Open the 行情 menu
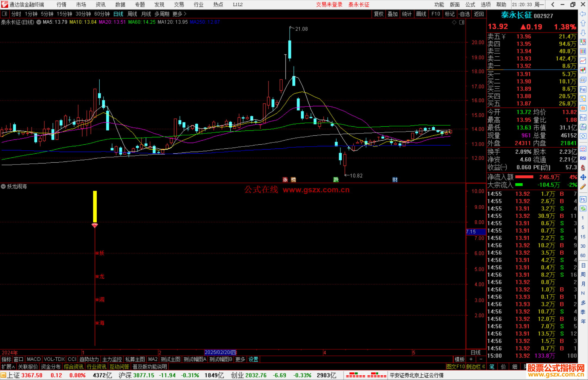The height and width of the screenshot is (380, 588). click(x=62, y=4)
